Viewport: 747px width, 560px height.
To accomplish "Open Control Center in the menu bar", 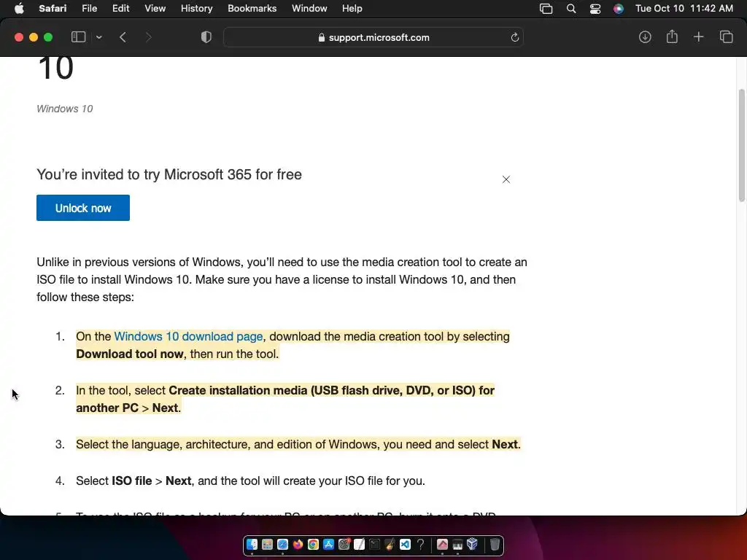I will click(x=595, y=9).
